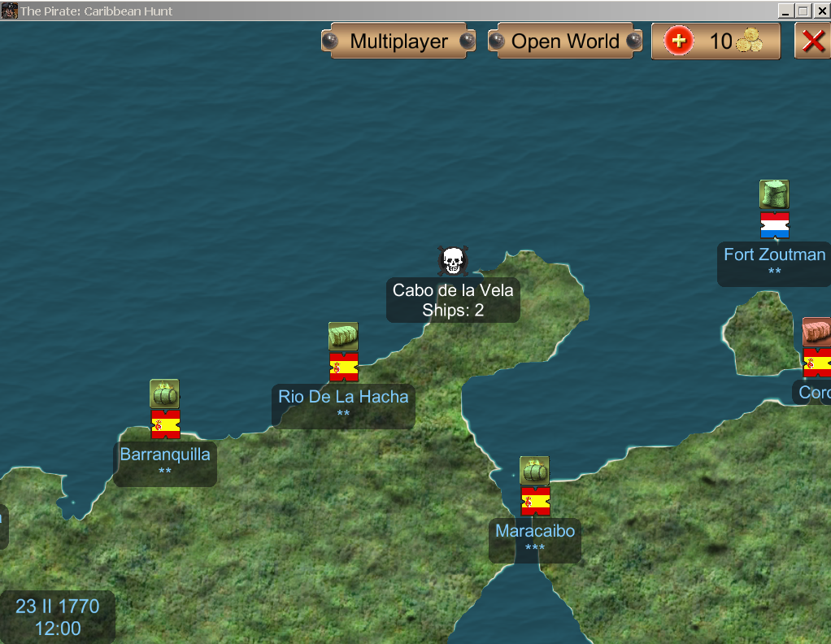Open the Open World mode button

click(565, 41)
